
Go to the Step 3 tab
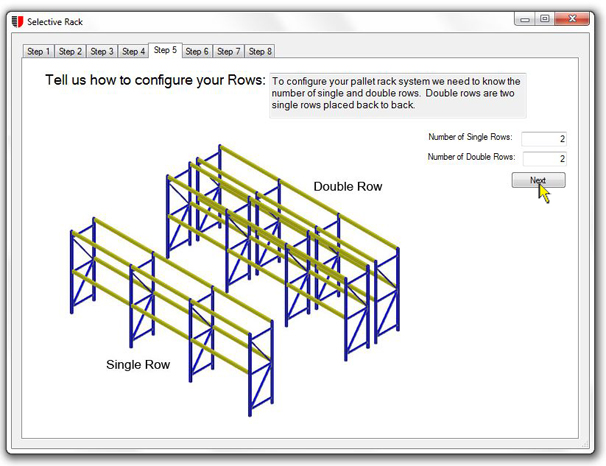click(x=102, y=51)
